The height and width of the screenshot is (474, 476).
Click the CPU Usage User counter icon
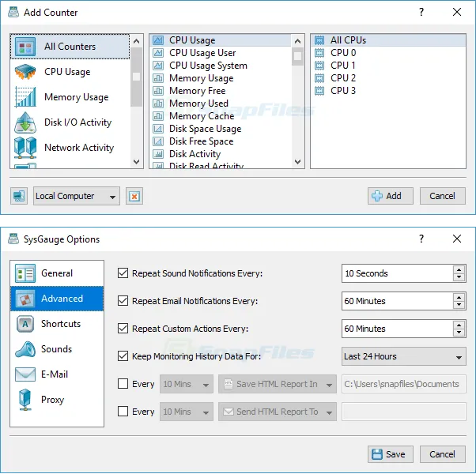coord(158,53)
